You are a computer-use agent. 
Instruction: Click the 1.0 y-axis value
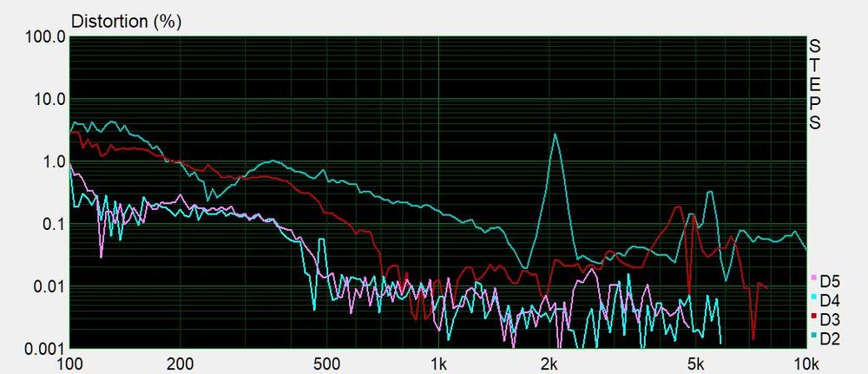point(56,163)
